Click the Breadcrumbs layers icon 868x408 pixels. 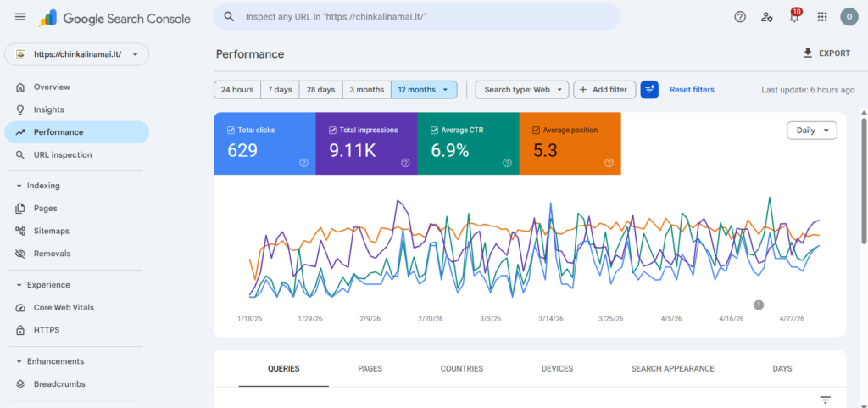tap(20, 383)
